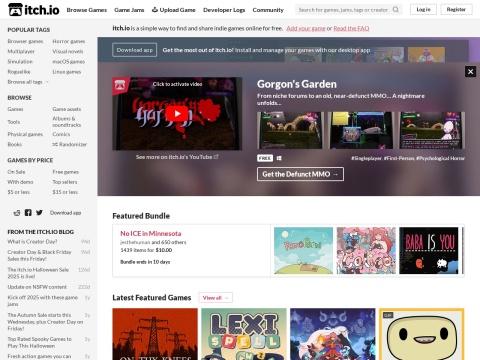Open With demo filter
This screenshot has width=480, height=360.
20,182
